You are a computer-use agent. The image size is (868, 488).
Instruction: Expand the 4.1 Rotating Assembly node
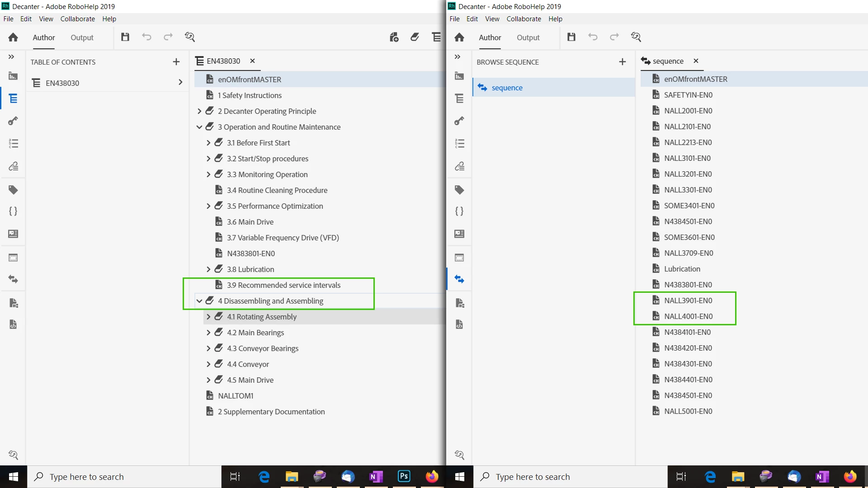pos(208,317)
